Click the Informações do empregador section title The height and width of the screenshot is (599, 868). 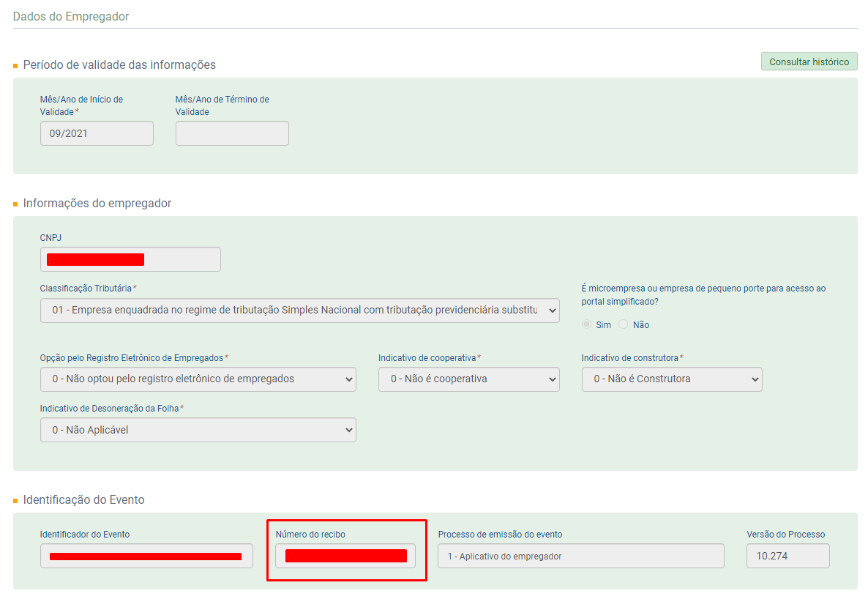point(97,203)
